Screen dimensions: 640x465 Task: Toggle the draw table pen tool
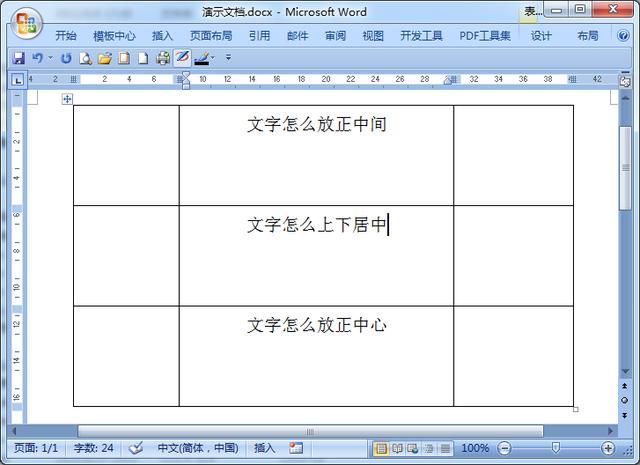click(182, 58)
